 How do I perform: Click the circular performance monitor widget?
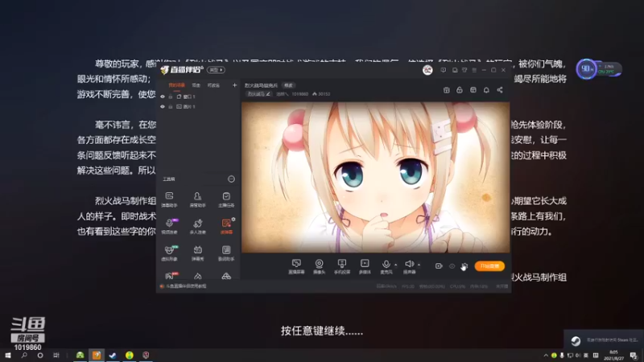coord(587,69)
